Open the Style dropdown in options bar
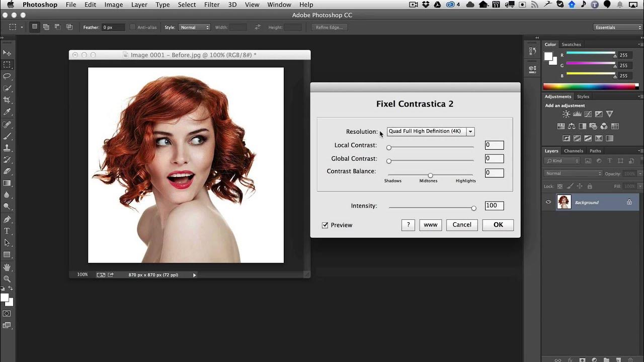644x362 pixels. pos(194,27)
